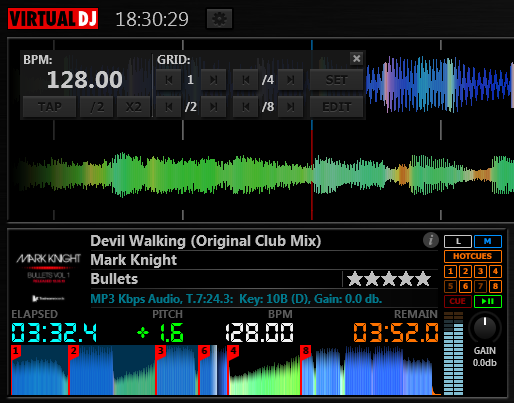Image resolution: width=514 pixels, height=403 pixels.
Task: Click the SET grid button
Action: [x=336, y=80]
